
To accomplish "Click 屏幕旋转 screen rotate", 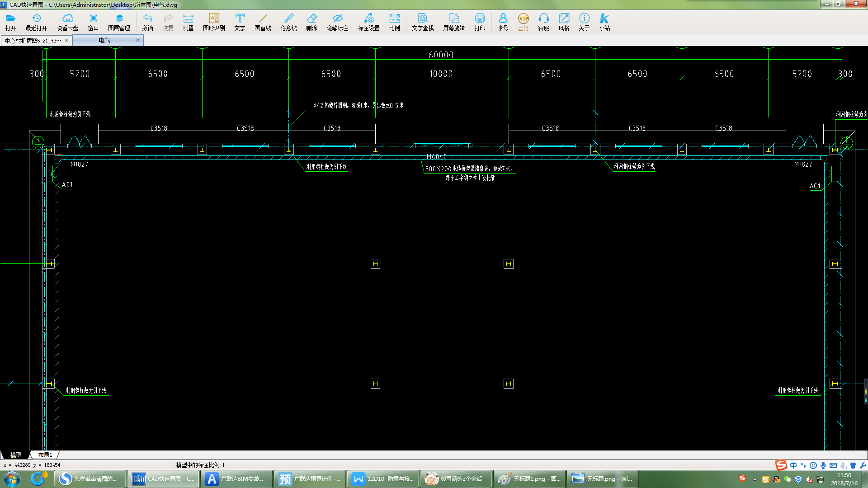I will [x=454, y=22].
